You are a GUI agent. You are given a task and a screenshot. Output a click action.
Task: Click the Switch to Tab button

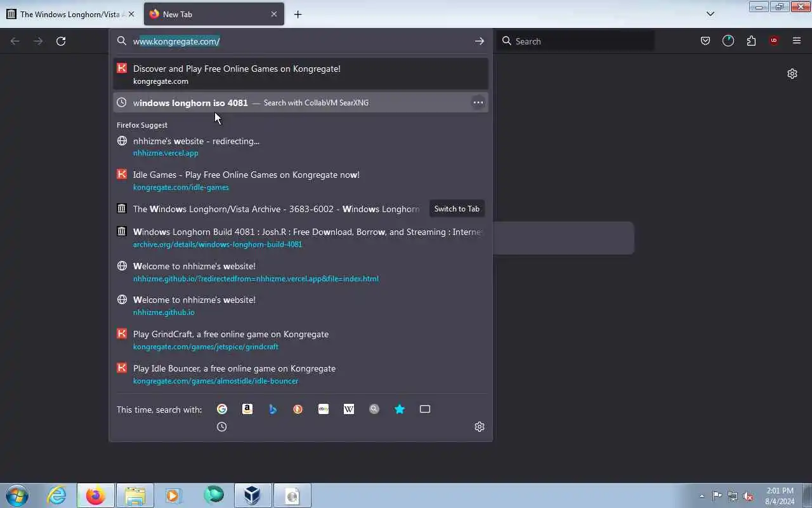tap(457, 209)
